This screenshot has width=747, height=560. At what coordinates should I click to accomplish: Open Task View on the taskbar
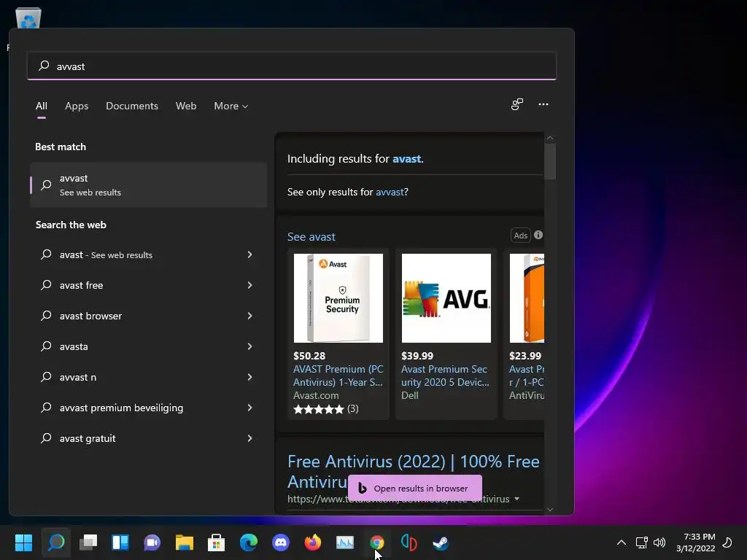point(88,542)
